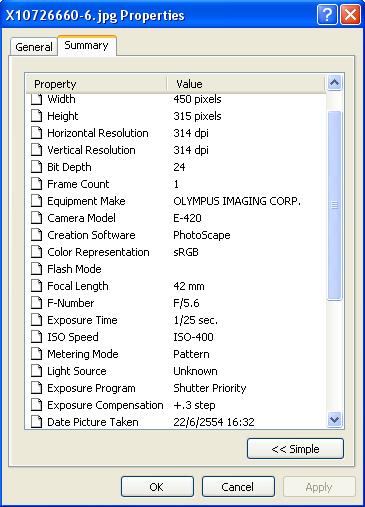Click the OLYMPUS IMAGING CORP. value
This screenshot has width=365, height=507.
click(x=237, y=201)
